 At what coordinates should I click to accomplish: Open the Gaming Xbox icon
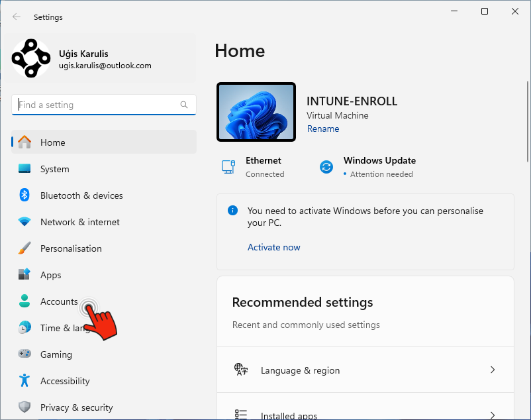(23, 354)
